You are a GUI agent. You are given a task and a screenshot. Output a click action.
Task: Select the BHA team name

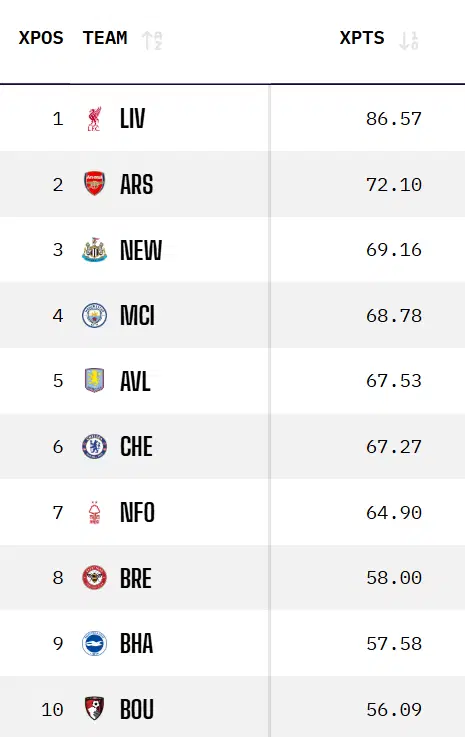(x=136, y=643)
